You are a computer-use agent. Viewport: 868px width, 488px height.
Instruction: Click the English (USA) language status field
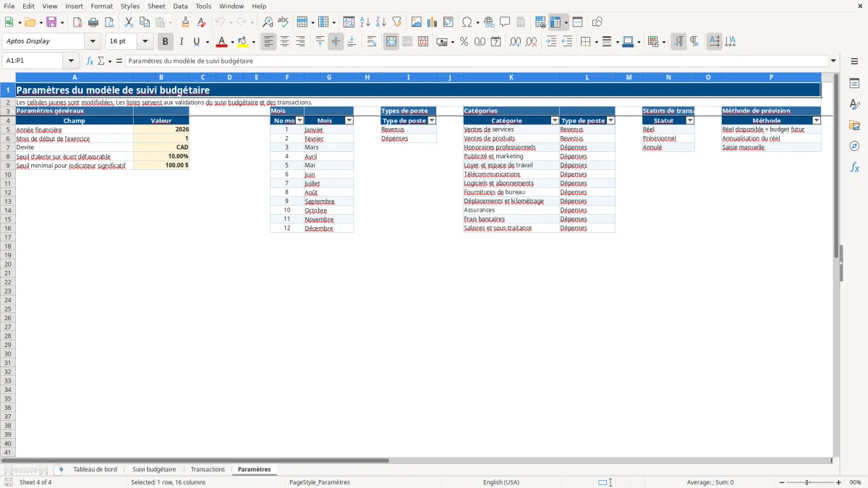pyautogui.click(x=501, y=482)
